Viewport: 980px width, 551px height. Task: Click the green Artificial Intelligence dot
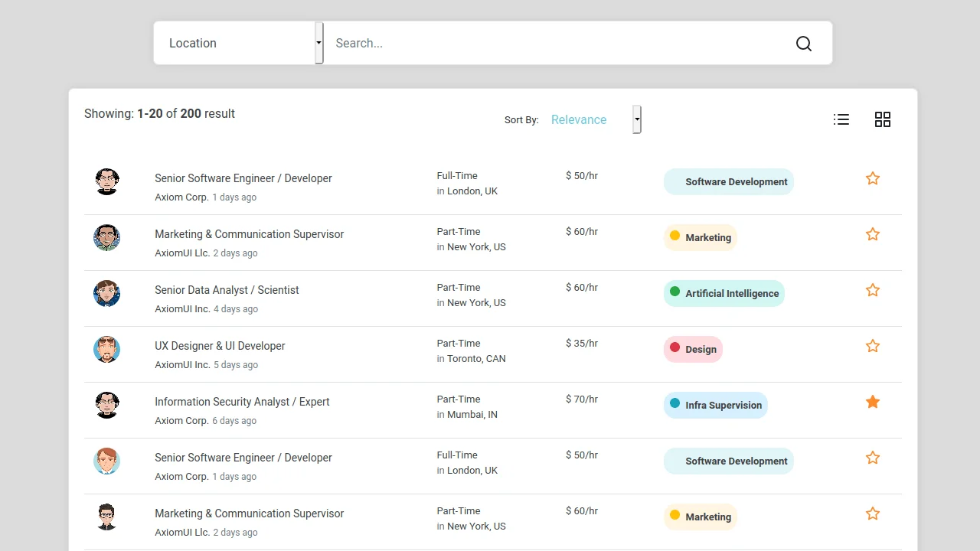coord(675,291)
